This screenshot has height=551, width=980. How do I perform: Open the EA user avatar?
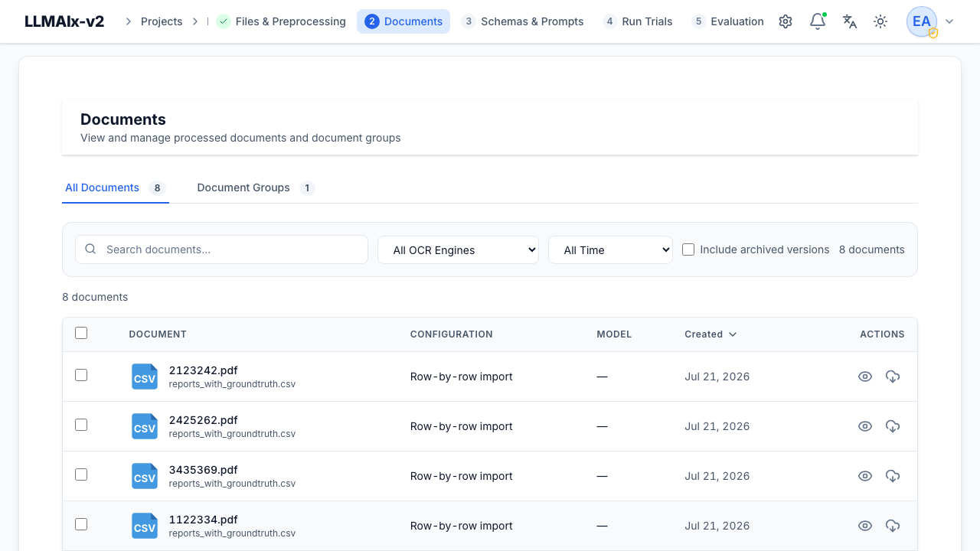click(922, 21)
